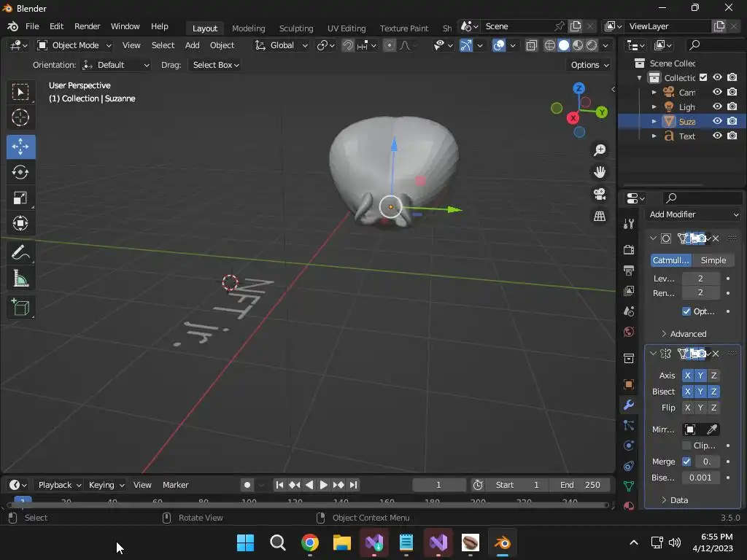Switch to the Modeling workspace tab
This screenshot has width=747, height=560.
(x=248, y=28)
